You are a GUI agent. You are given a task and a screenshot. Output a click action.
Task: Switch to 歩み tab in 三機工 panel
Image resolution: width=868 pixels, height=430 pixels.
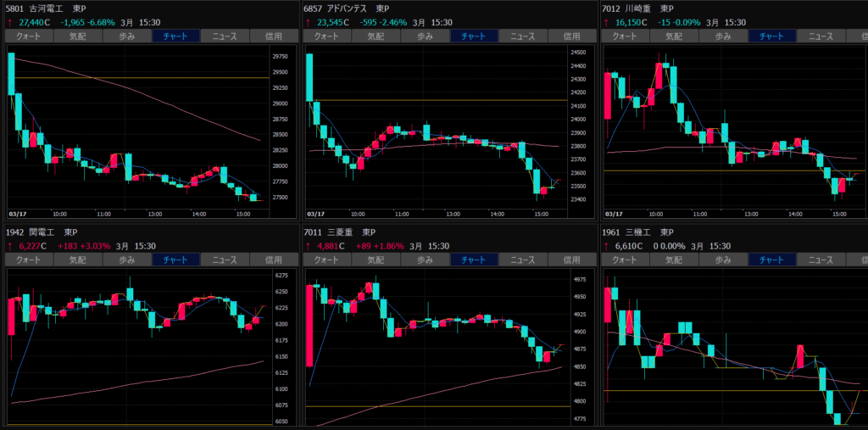pyautogui.click(x=723, y=260)
